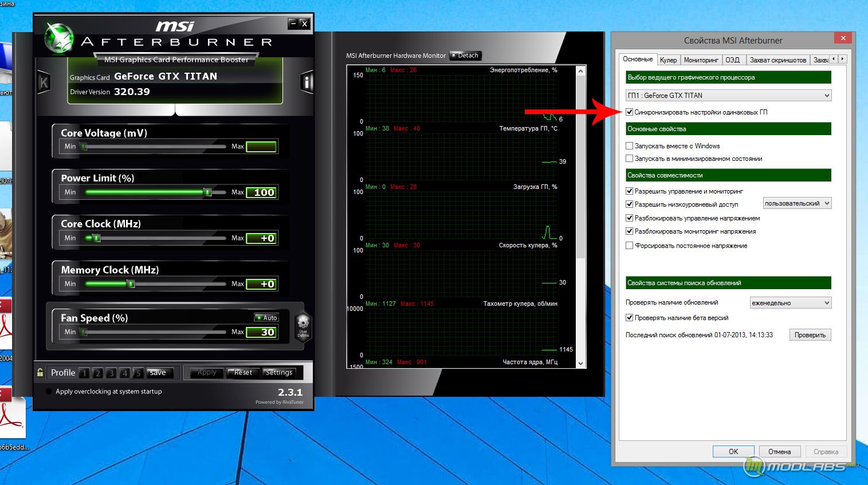Image resolution: width=868 pixels, height=485 pixels.
Task: Open the еженедельно update frequency dropdown
Action: tap(791, 303)
